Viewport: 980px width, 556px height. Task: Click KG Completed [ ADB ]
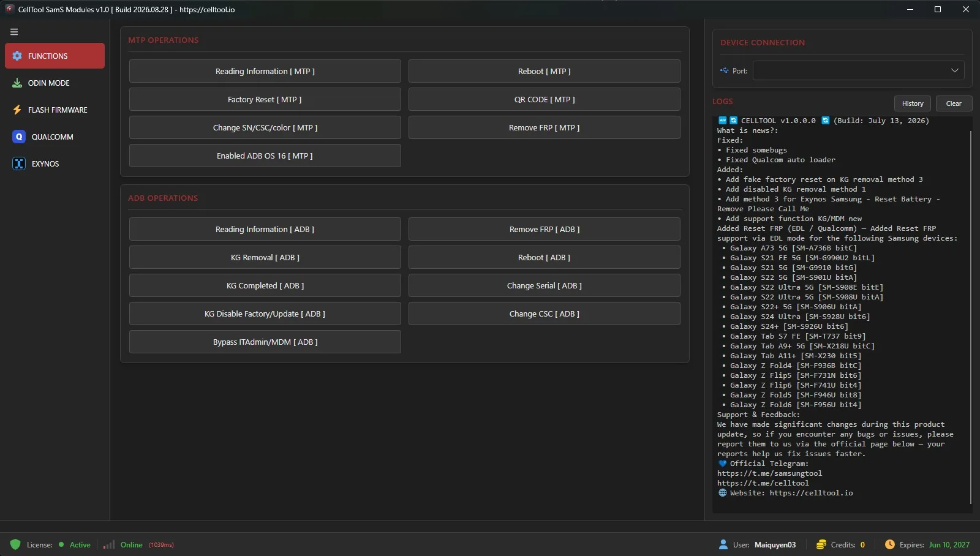tap(265, 285)
